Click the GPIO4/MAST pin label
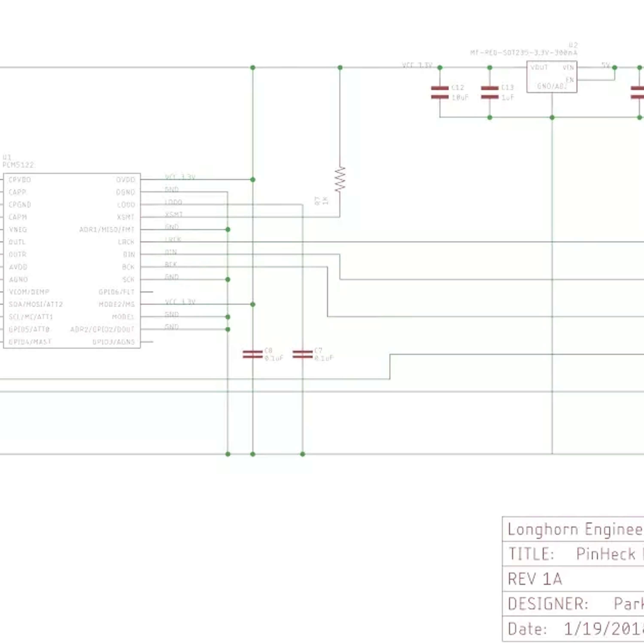This screenshot has height=644, width=644. [x=30, y=342]
